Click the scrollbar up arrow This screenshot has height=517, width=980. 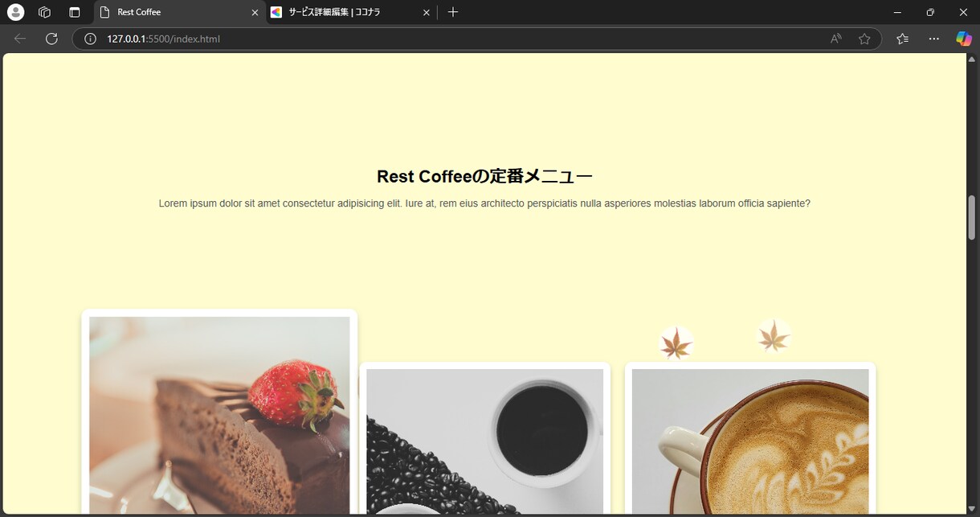pyautogui.click(x=972, y=60)
